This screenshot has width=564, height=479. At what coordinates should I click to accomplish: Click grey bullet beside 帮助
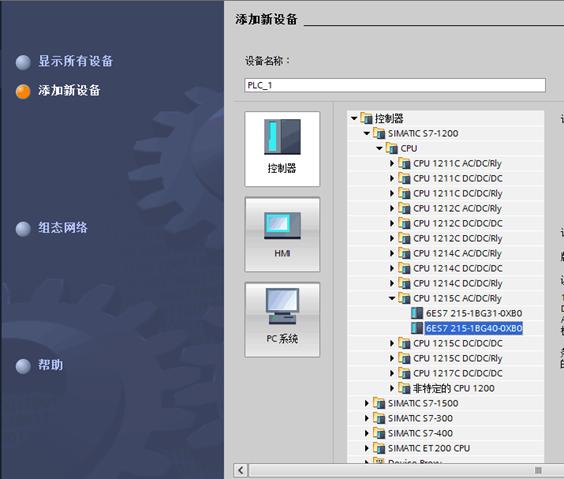(23, 366)
